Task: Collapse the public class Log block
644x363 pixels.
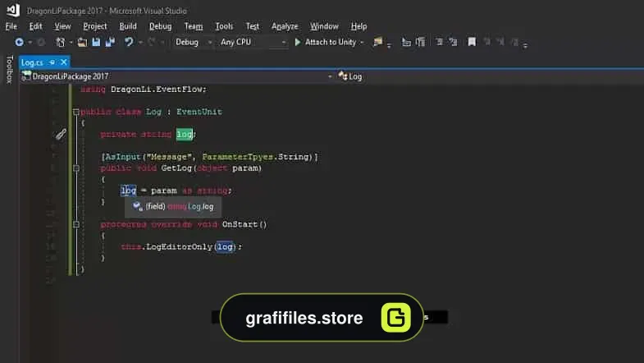Action: 76,112
